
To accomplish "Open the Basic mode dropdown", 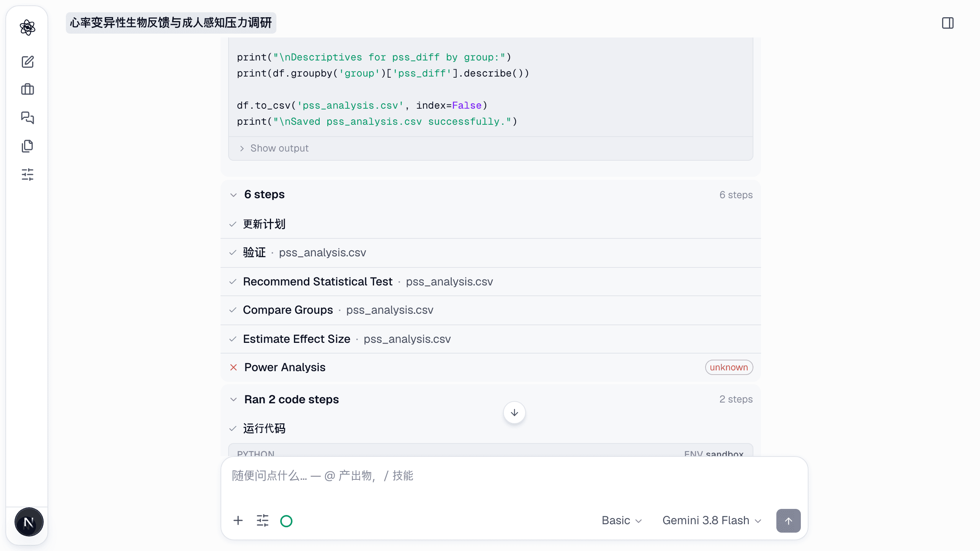I will (x=621, y=520).
